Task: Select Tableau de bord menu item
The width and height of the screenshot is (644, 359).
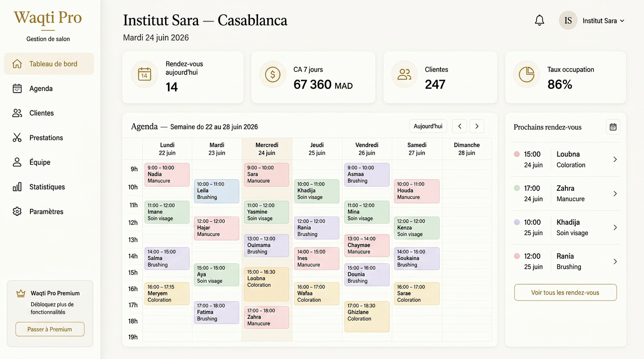Action: [x=49, y=64]
